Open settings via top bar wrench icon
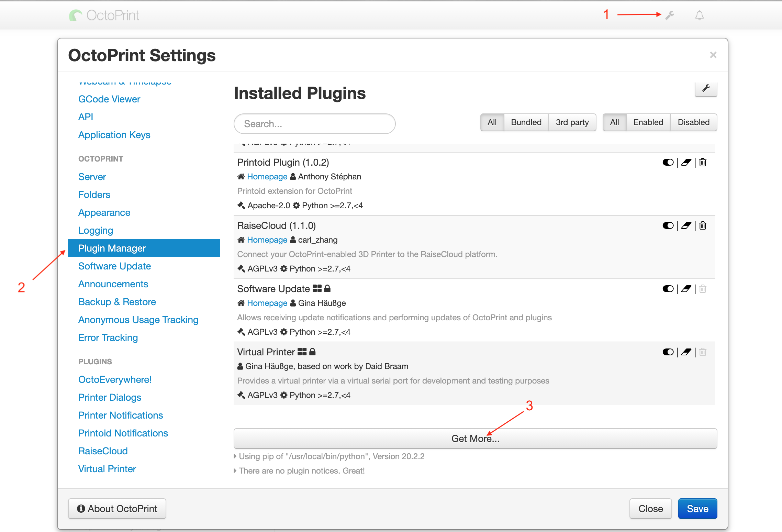 (669, 15)
